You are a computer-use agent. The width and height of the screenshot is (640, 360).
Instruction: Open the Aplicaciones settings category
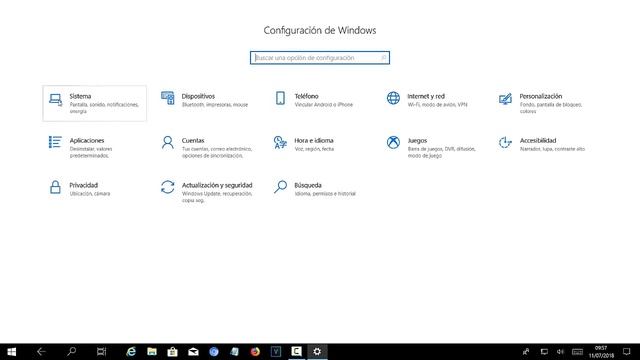pyautogui.click(x=82, y=147)
